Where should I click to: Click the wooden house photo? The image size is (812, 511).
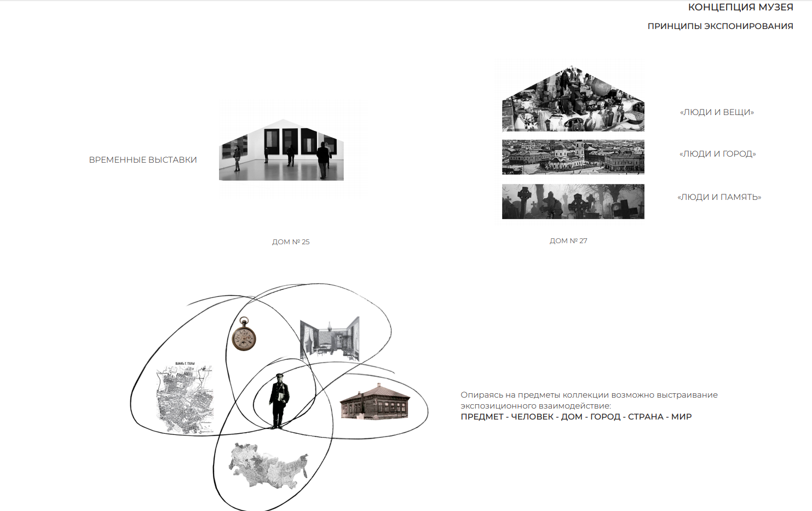[375, 402]
